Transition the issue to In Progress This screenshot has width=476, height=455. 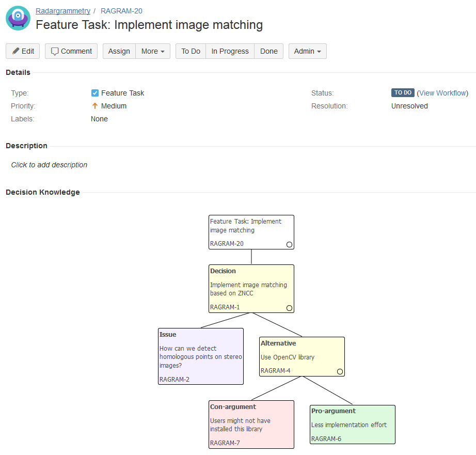230,51
